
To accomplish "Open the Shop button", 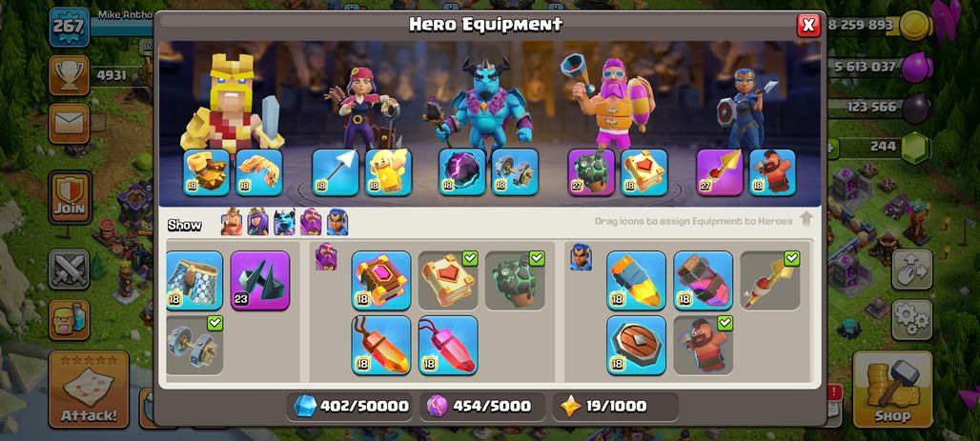I will pyautogui.click(x=892, y=390).
